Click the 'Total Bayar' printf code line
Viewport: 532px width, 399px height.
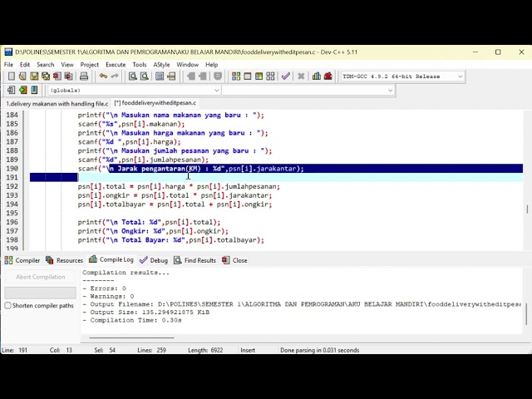[x=170, y=240]
